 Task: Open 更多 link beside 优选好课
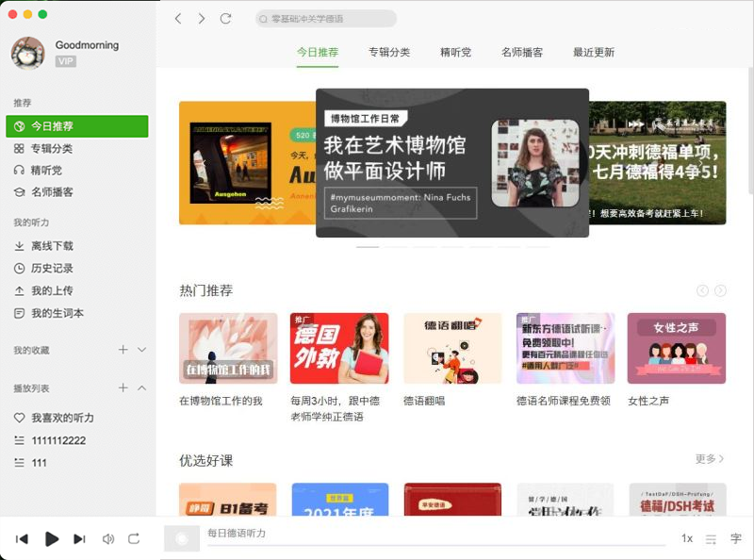pos(707,458)
